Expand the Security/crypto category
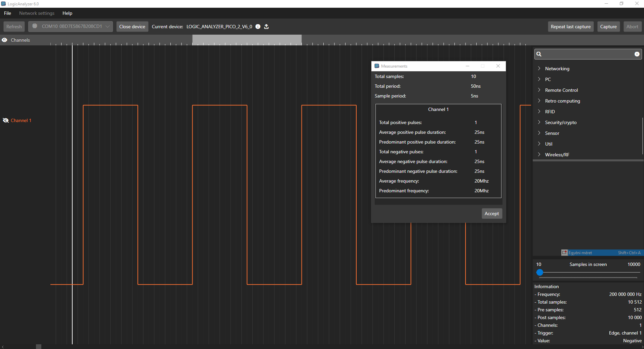644x349 pixels. pyautogui.click(x=539, y=122)
